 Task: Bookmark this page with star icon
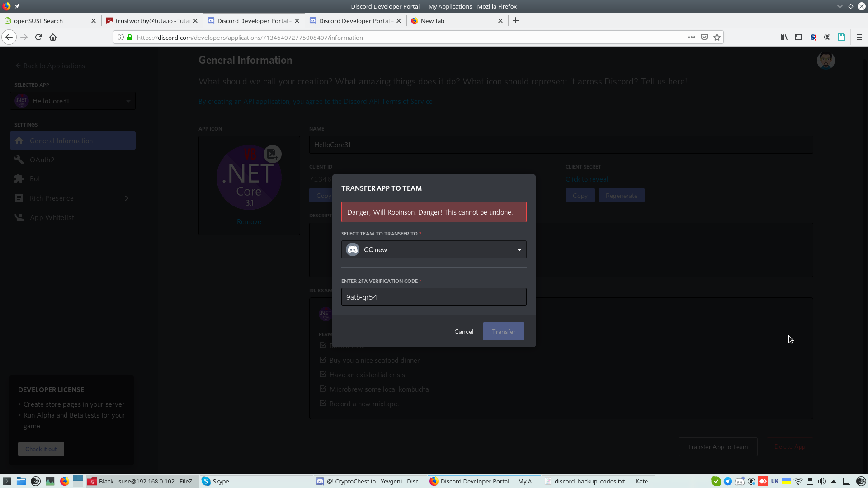(717, 37)
